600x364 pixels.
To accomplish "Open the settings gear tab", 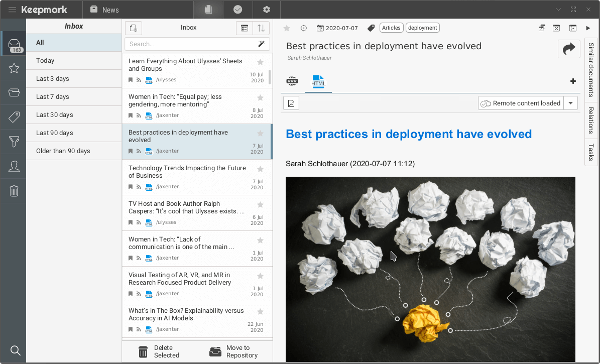I will 267,10.
